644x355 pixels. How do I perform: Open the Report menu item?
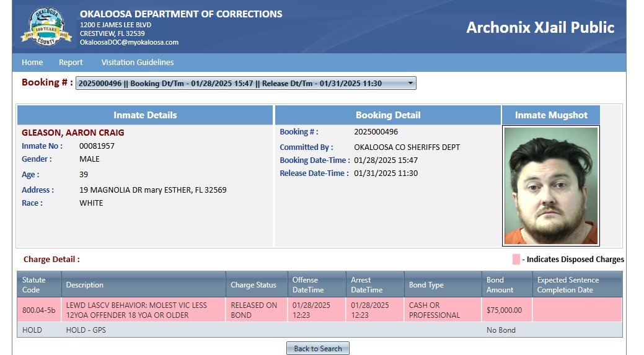[x=71, y=63]
